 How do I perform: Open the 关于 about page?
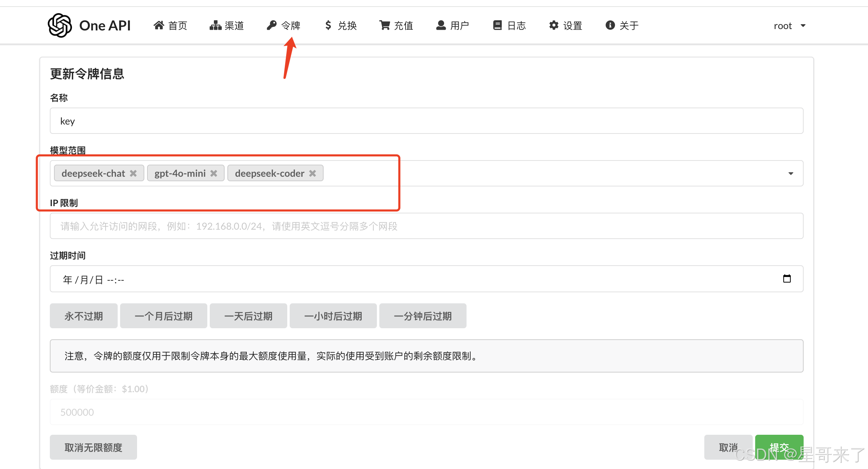pyautogui.click(x=622, y=26)
